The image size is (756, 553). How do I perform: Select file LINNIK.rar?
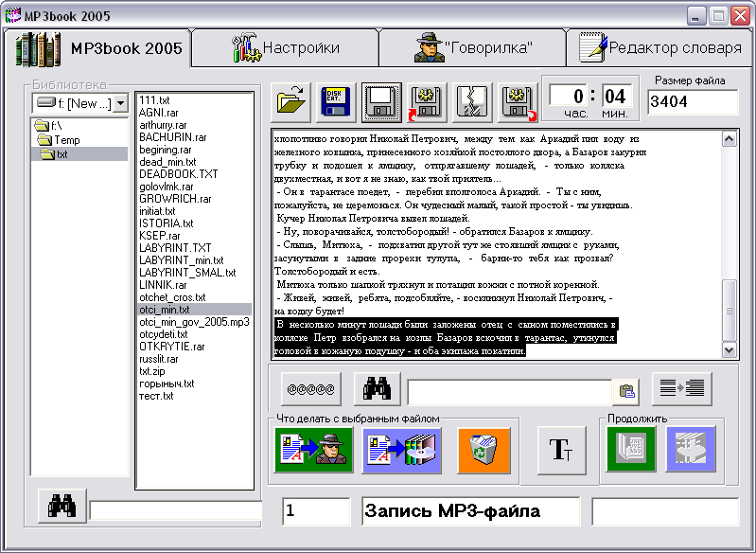coord(163,285)
